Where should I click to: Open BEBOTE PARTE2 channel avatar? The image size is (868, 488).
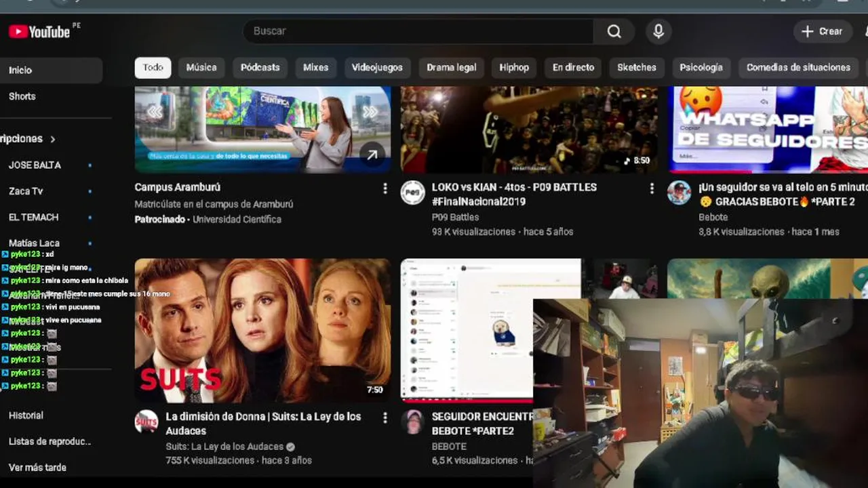click(412, 422)
